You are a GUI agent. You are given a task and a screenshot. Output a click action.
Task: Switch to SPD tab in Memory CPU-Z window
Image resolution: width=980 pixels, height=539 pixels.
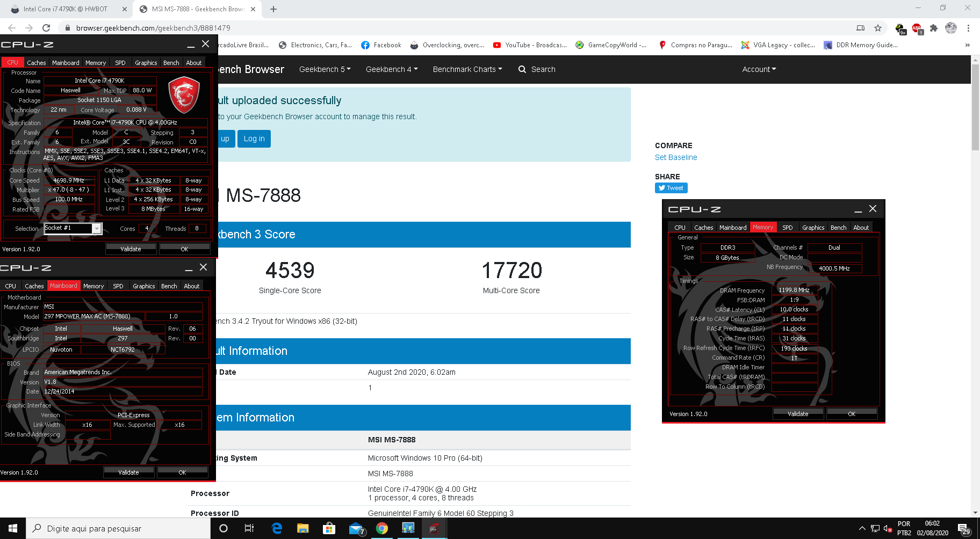[x=788, y=228]
